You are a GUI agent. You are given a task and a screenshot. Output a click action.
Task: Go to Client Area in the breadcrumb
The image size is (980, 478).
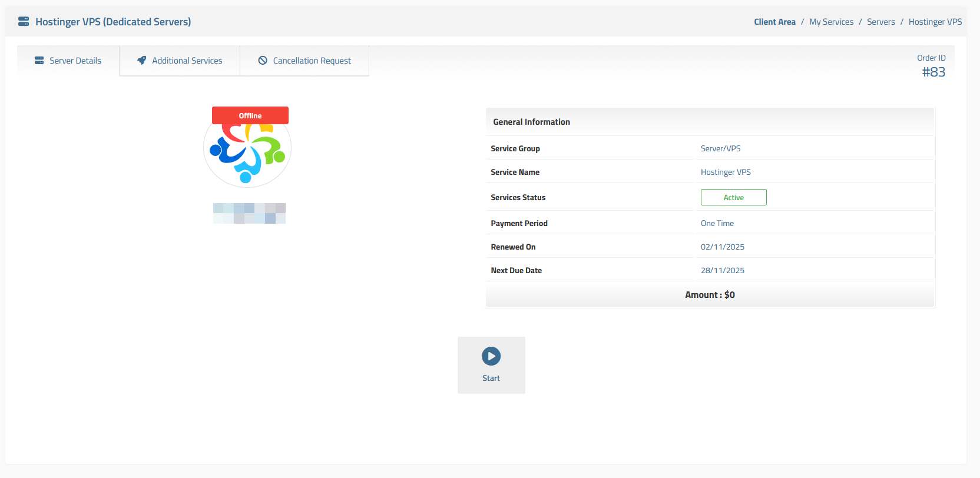(x=774, y=22)
